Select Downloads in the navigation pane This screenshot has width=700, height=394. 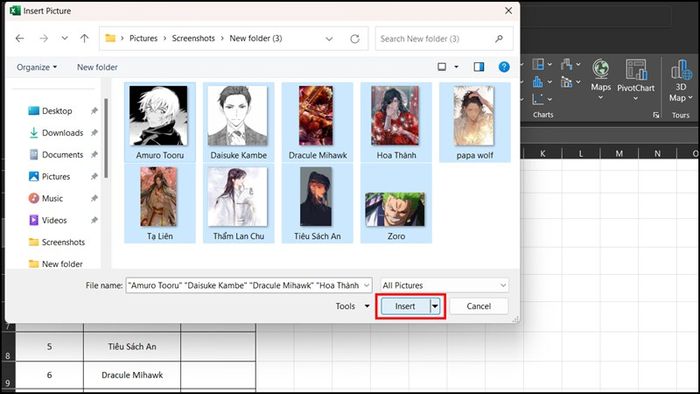62,133
